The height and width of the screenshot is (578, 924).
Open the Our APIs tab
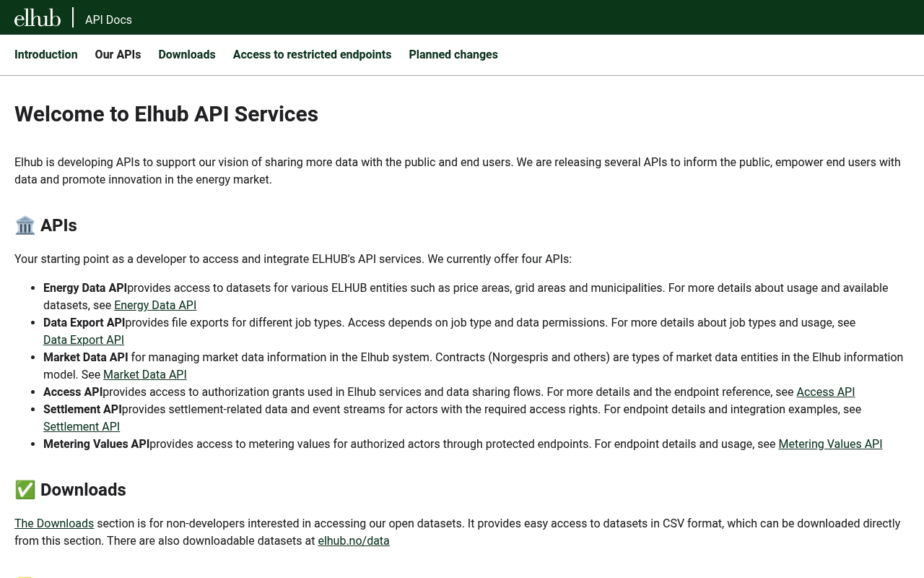point(118,54)
